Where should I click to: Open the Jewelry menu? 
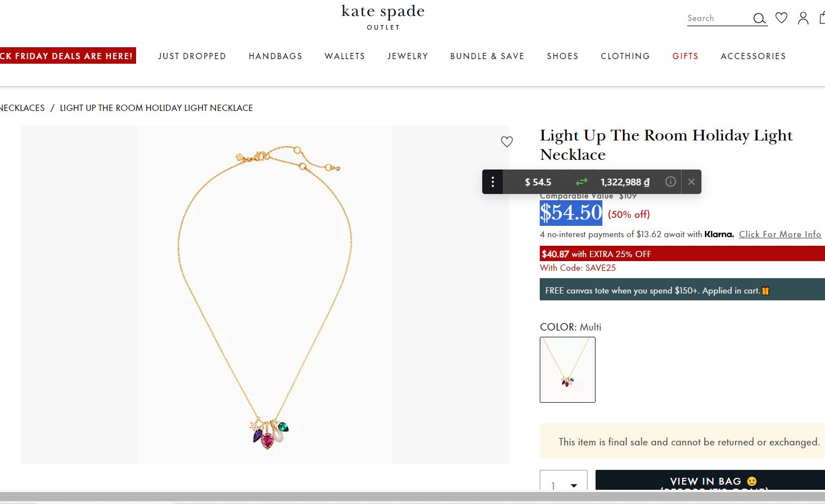click(408, 56)
